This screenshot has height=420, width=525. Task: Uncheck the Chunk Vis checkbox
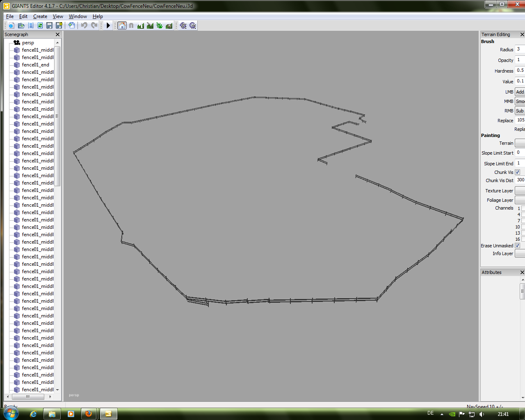click(518, 172)
